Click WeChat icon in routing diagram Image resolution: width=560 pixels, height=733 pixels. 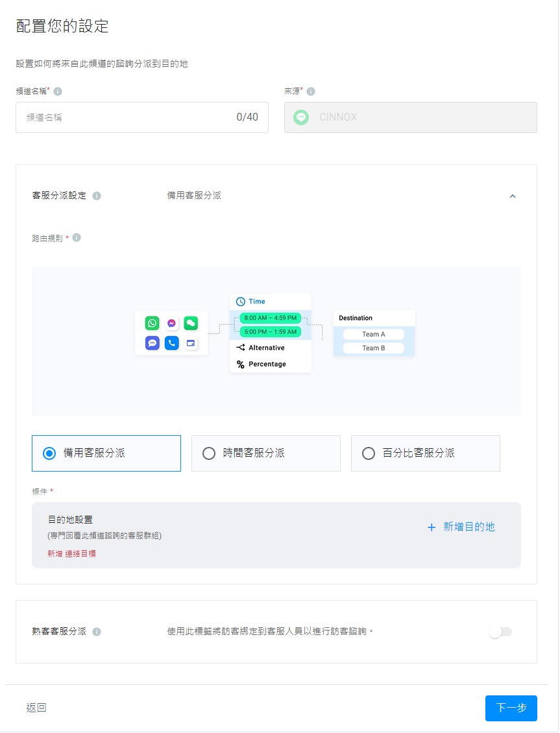191,323
